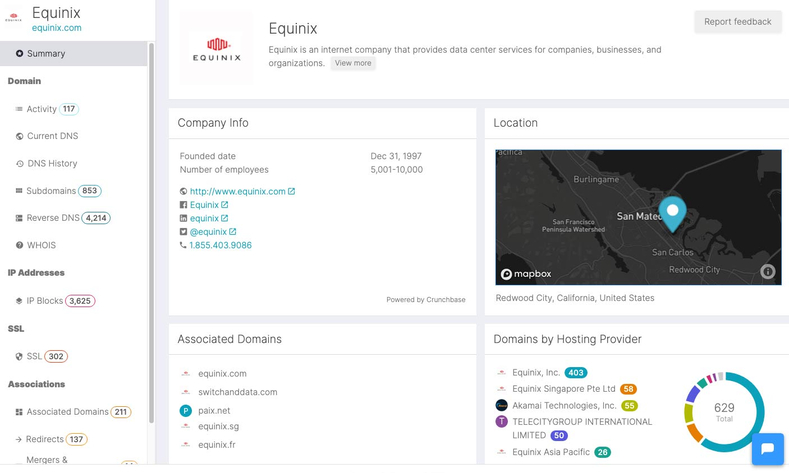Click the globe icon beside Current DNS
This screenshot has width=789, height=473.
point(20,136)
